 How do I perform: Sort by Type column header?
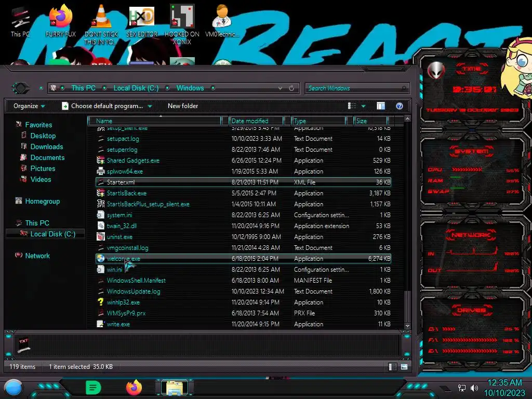[318, 121]
